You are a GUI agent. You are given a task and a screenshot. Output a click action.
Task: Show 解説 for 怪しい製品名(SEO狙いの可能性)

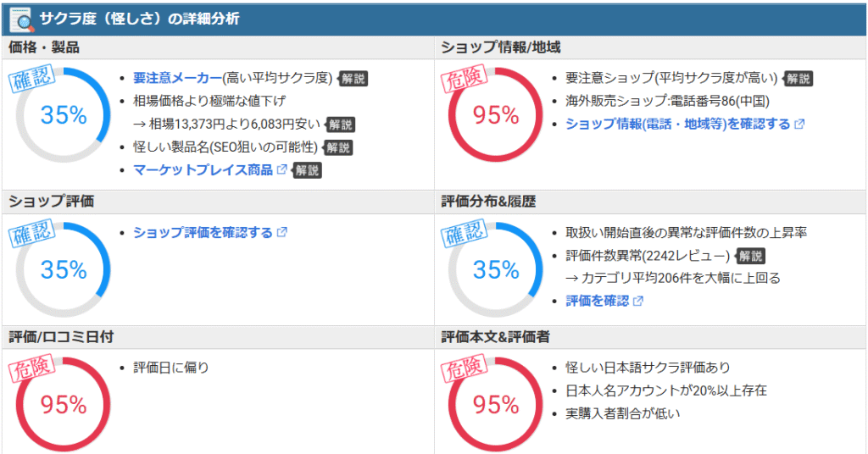pyautogui.click(x=337, y=147)
